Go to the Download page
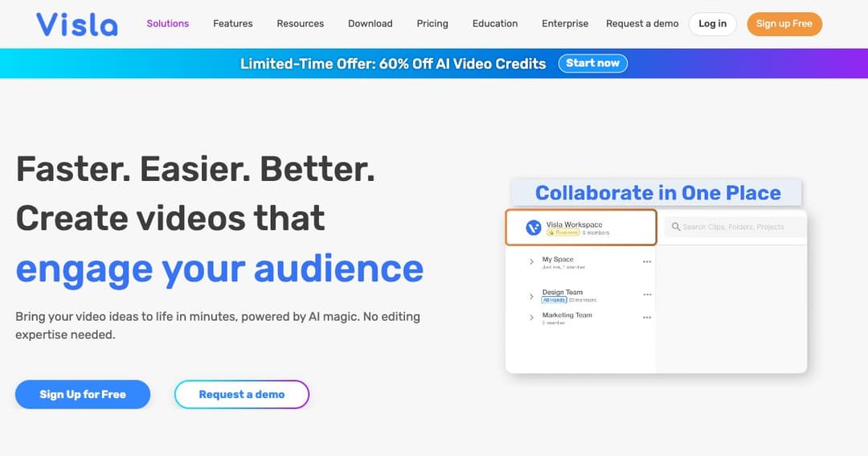This screenshot has height=456, width=868. pos(371,23)
